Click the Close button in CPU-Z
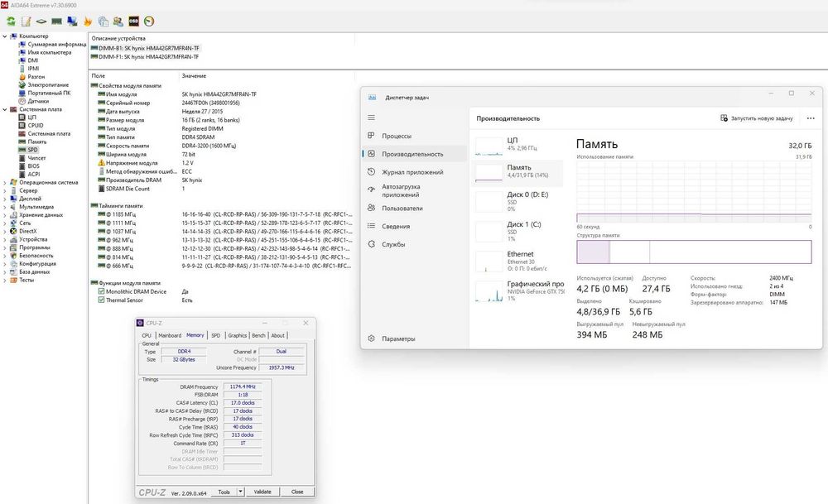 point(297,492)
